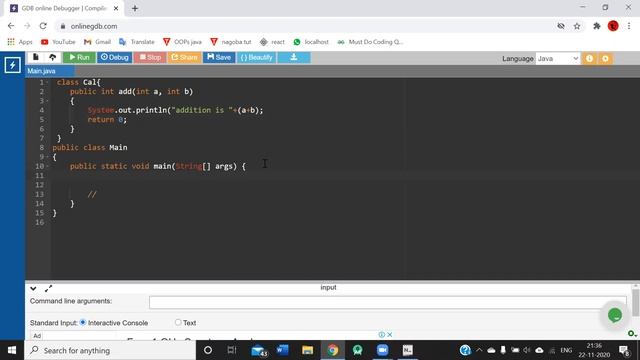This screenshot has height=360, width=640.
Task: Beautify the source code
Action: pos(256,57)
